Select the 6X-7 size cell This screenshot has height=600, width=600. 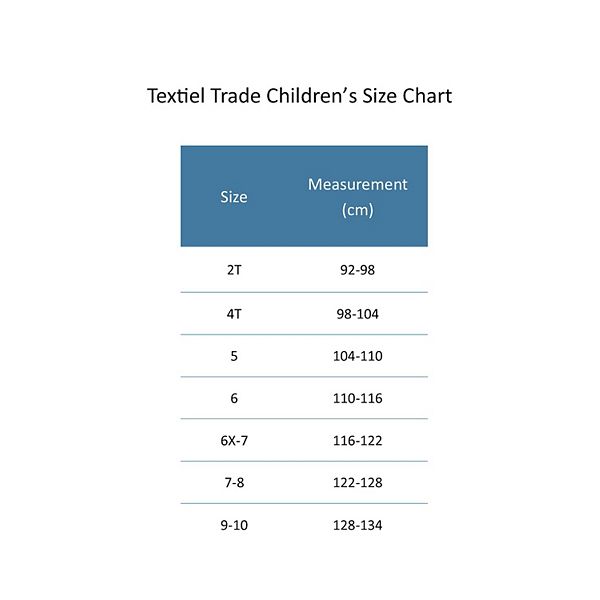click(234, 440)
